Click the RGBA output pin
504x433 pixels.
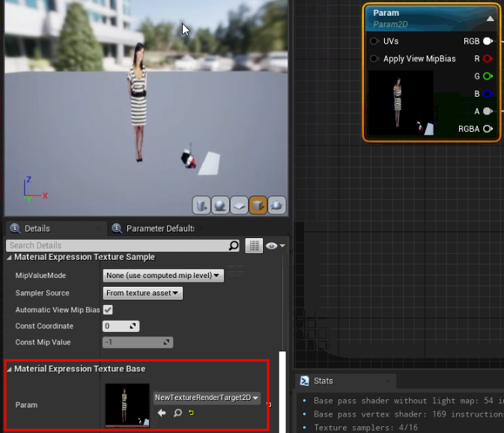[x=488, y=129]
